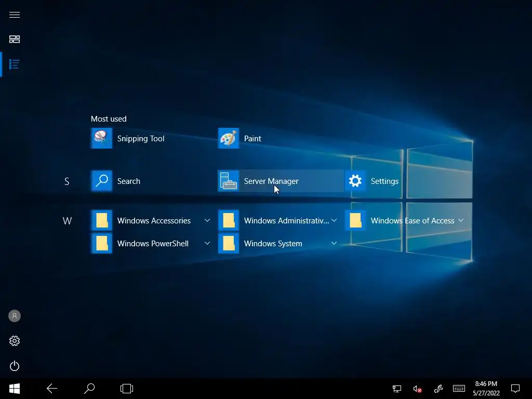The height and width of the screenshot is (399, 532).
Task: Open the user account menu
Action: coord(14,316)
